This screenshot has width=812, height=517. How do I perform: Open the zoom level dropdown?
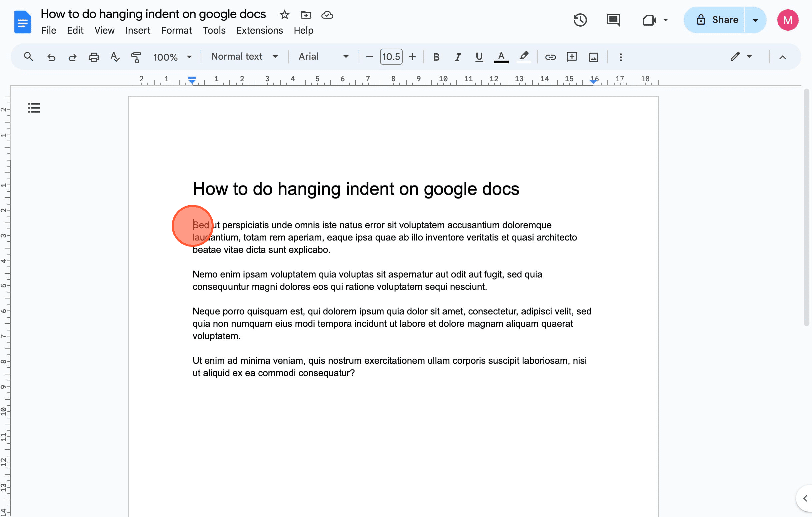[x=172, y=57]
